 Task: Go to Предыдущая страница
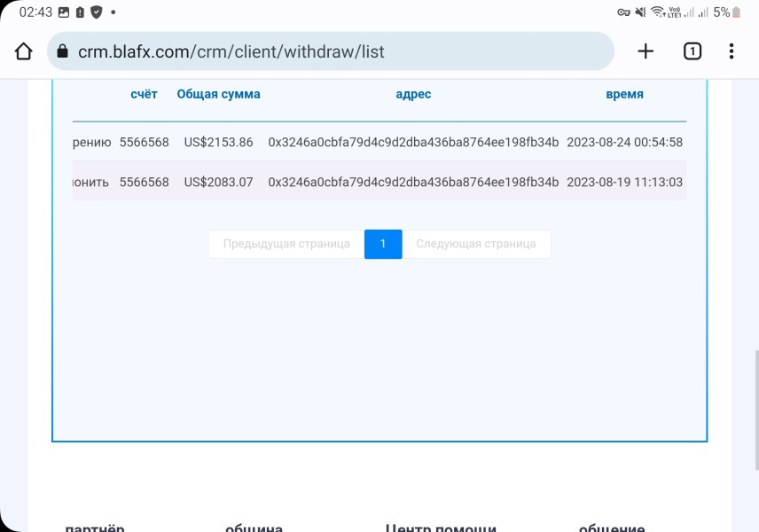[286, 244]
